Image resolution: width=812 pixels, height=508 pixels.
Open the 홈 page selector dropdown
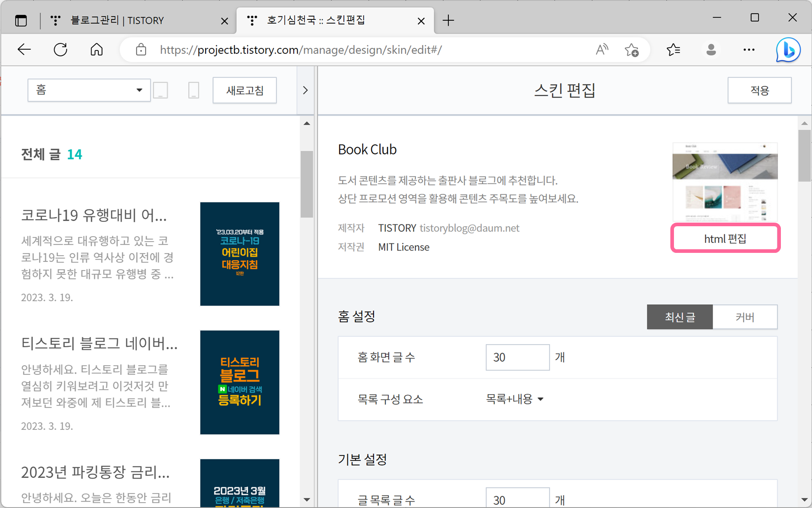point(89,90)
